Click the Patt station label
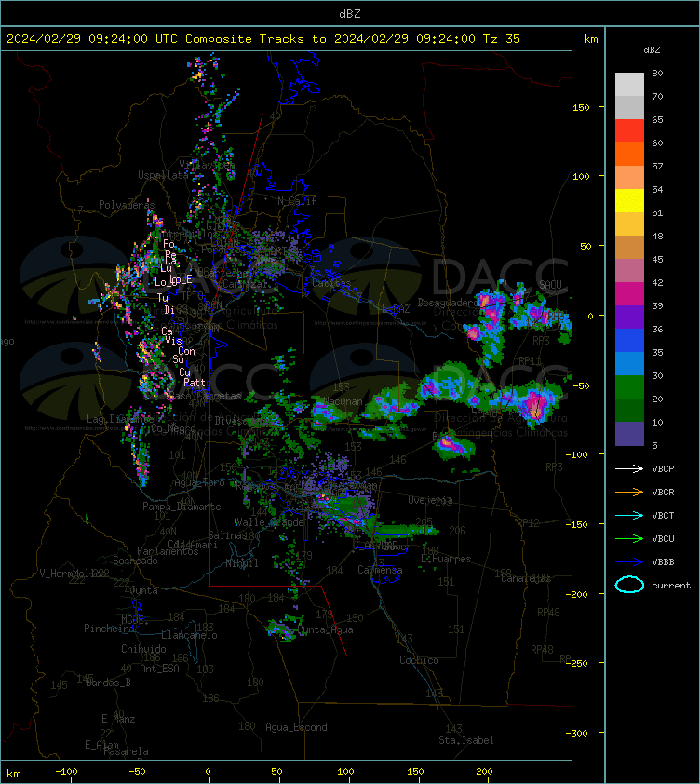Viewport: 700px width, 784px height. pos(195,383)
